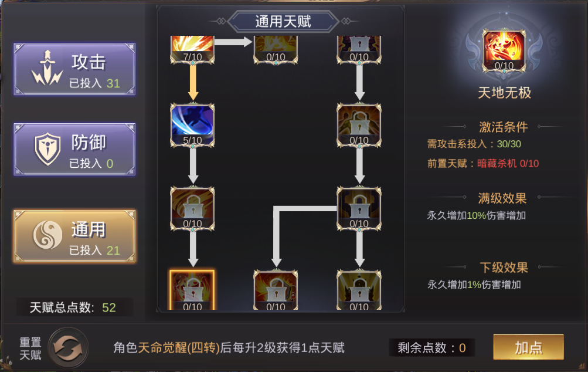Click the 重置天赋 reset label
588x372 pixels.
pyautogui.click(x=30, y=349)
